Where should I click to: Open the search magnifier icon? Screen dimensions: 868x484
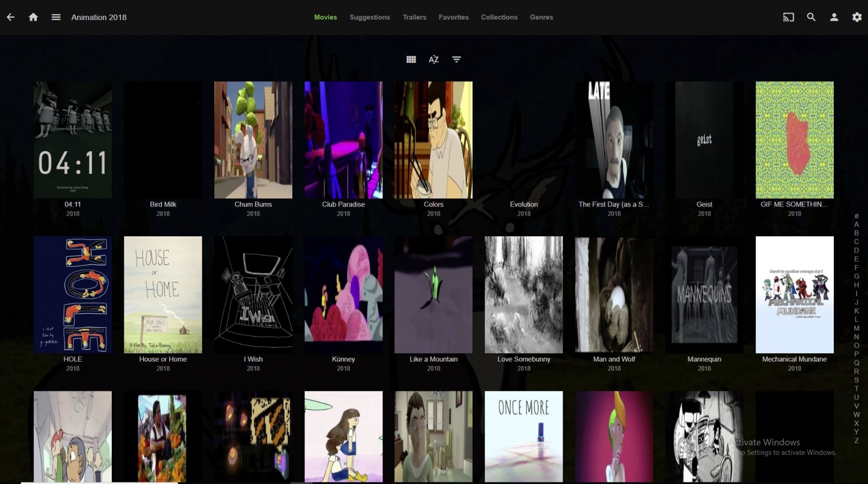pyautogui.click(x=811, y=17)
